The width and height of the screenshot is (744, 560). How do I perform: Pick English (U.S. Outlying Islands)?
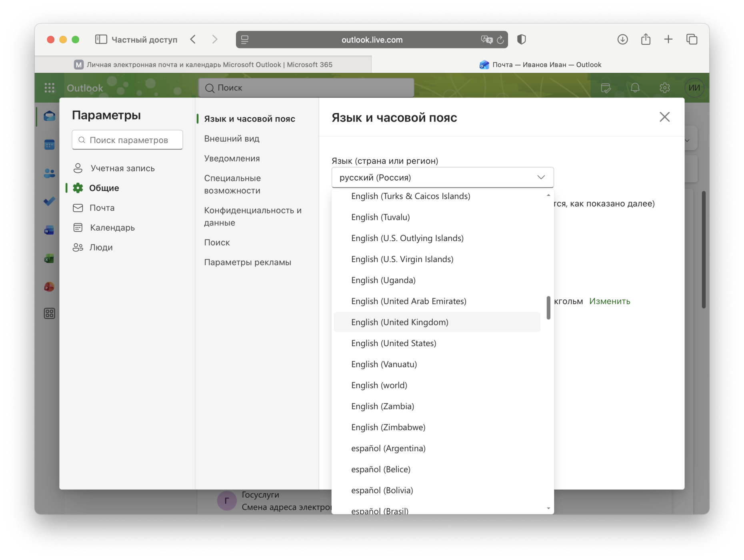[x=437, y=238]
